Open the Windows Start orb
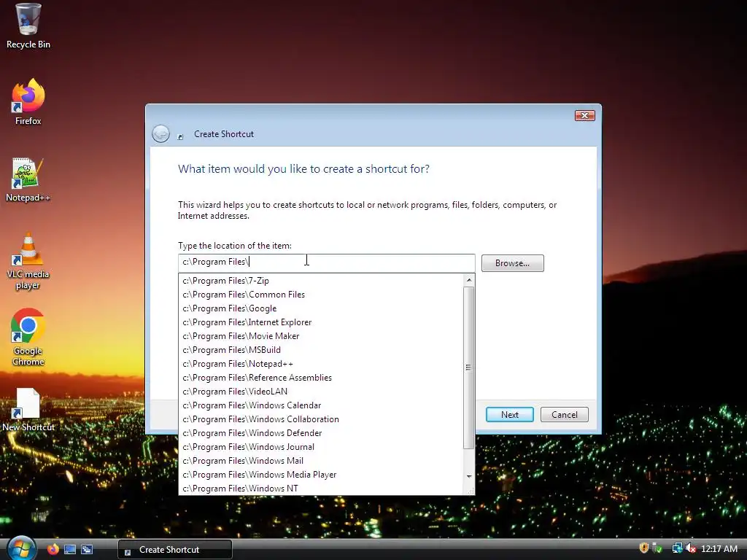Image resolution: width=747 pixels, height=560 pixels. (21, 548)
